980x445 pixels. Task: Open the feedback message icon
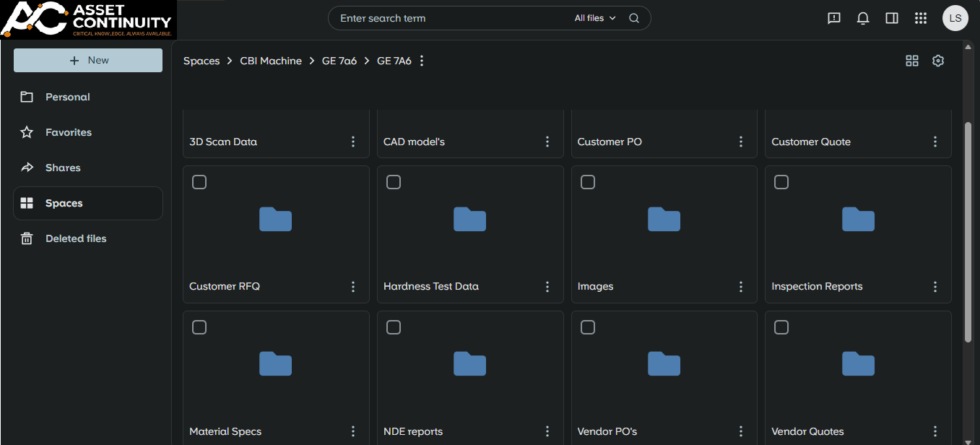point(834,18)
